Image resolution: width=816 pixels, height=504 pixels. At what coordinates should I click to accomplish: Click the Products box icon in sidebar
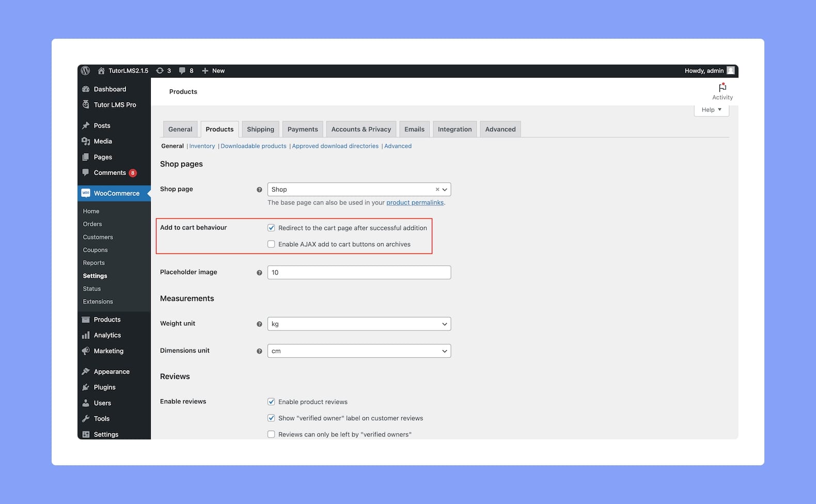86,320
